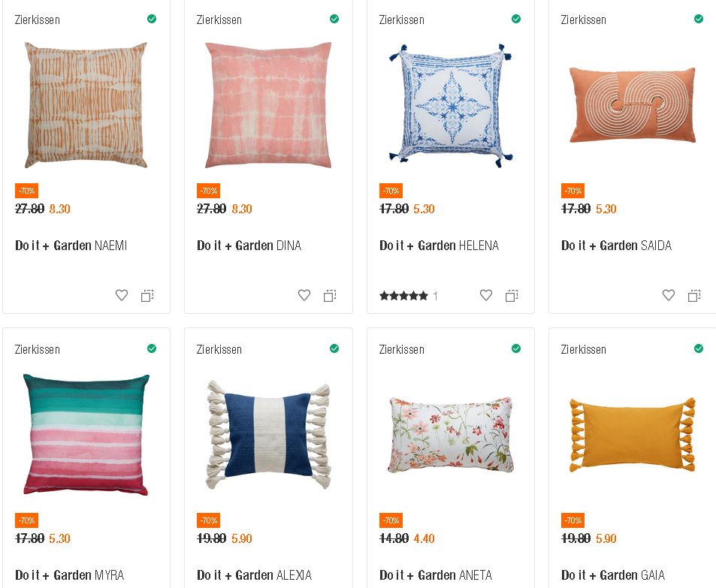View the orange SAIDA cushion image
716x588 pixels.
pos(632,105)
